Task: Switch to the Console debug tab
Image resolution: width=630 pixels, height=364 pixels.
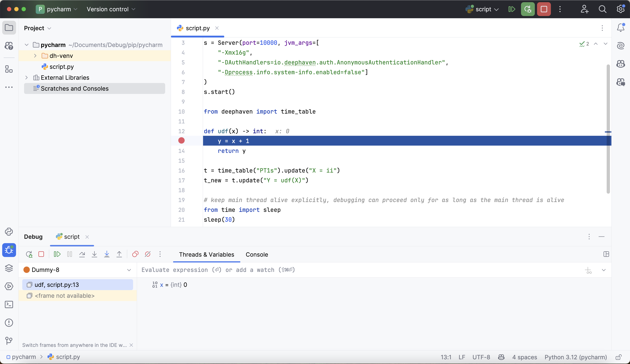Action: coord(257,254)
